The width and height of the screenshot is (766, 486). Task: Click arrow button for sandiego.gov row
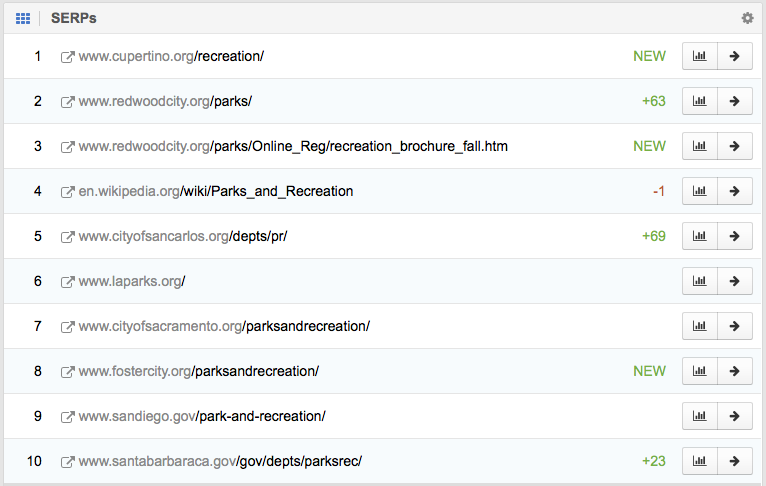[x=735, y=416]
